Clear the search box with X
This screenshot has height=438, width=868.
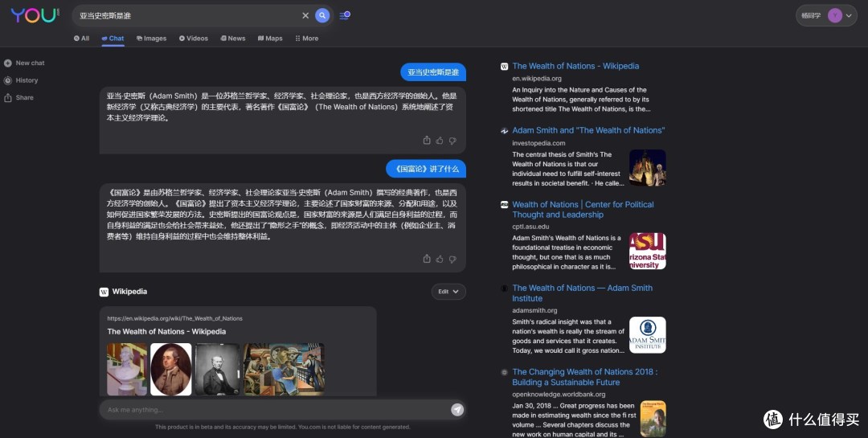305,15
